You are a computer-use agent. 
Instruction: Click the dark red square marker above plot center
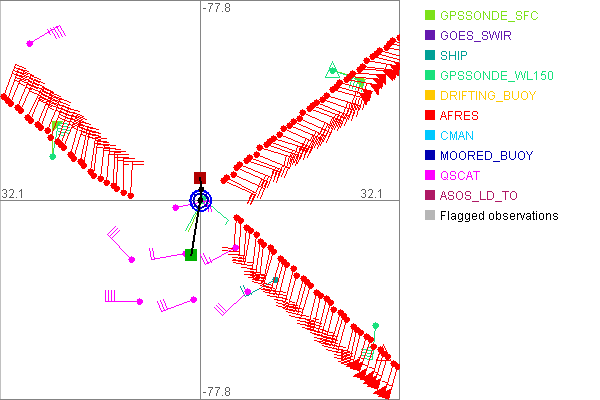(200, 178)
